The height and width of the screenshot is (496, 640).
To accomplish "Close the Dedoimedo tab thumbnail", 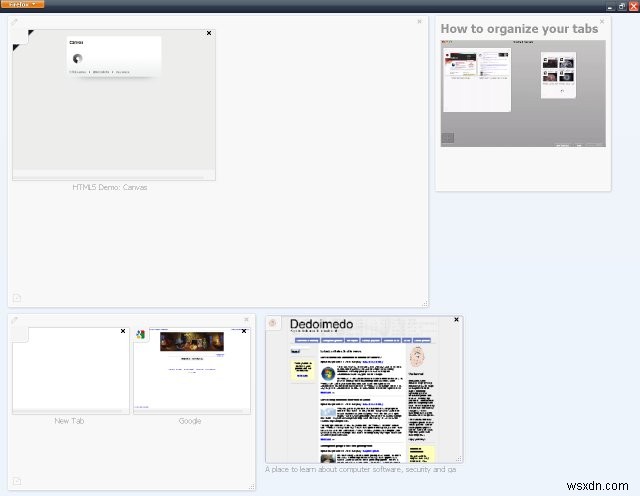I will click(x=456, y=320).
